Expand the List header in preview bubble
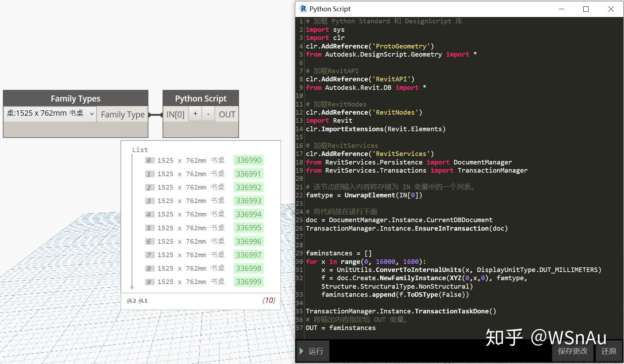This screenshot has height=364, width=624. [x=140, y=149]
